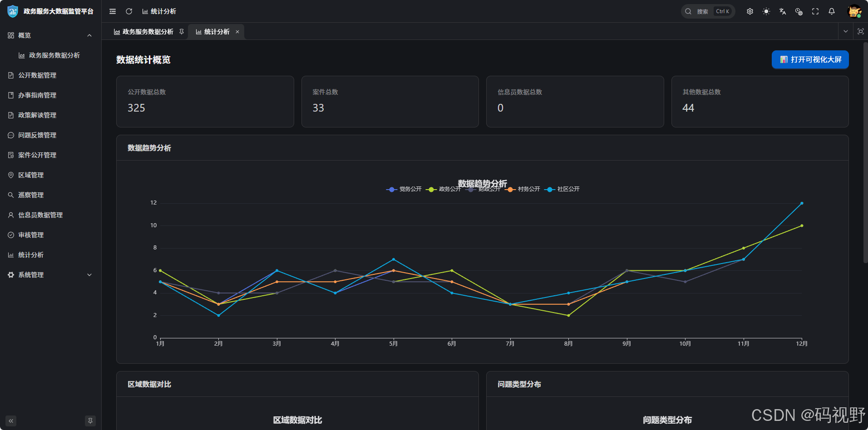The image size is (868, 430).
Task: Enter fullscreen mode via header icon
Action: (815, 11)
